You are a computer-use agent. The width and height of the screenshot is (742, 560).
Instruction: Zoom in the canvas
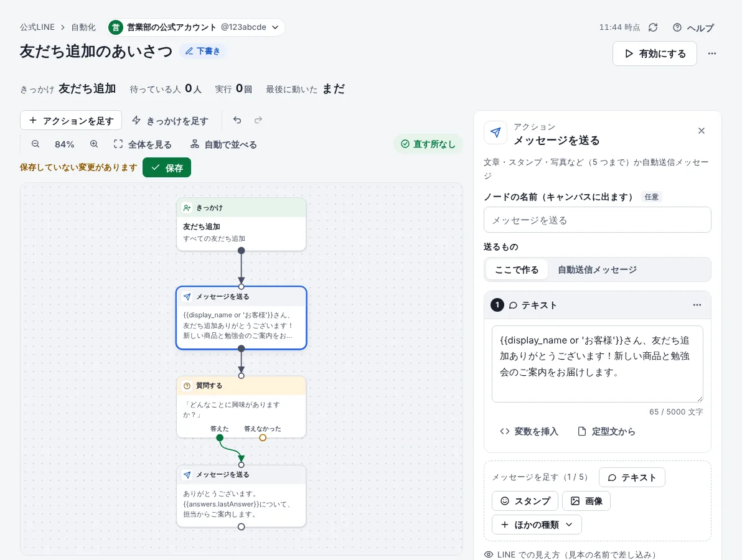[x=94, y=144]
